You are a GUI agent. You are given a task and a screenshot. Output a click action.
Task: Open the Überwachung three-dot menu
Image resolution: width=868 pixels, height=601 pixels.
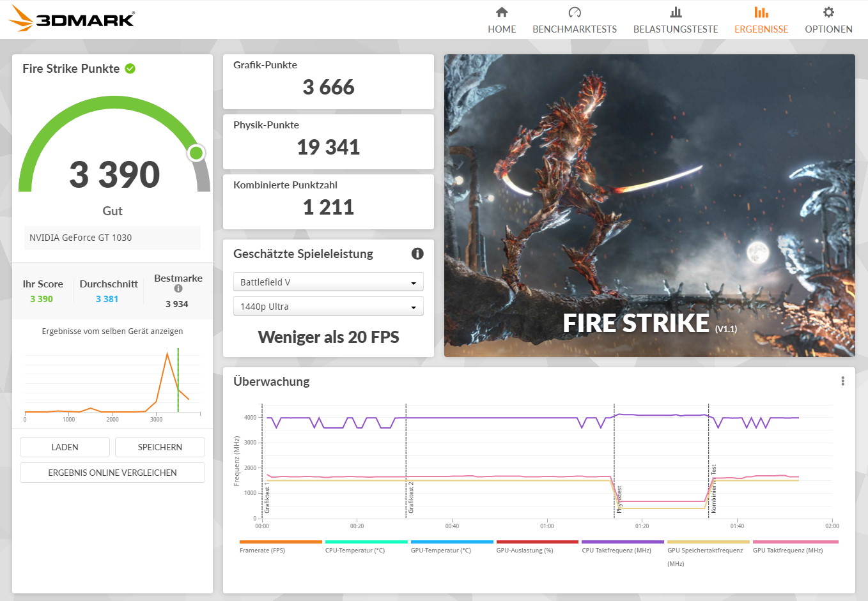point(842,381)
